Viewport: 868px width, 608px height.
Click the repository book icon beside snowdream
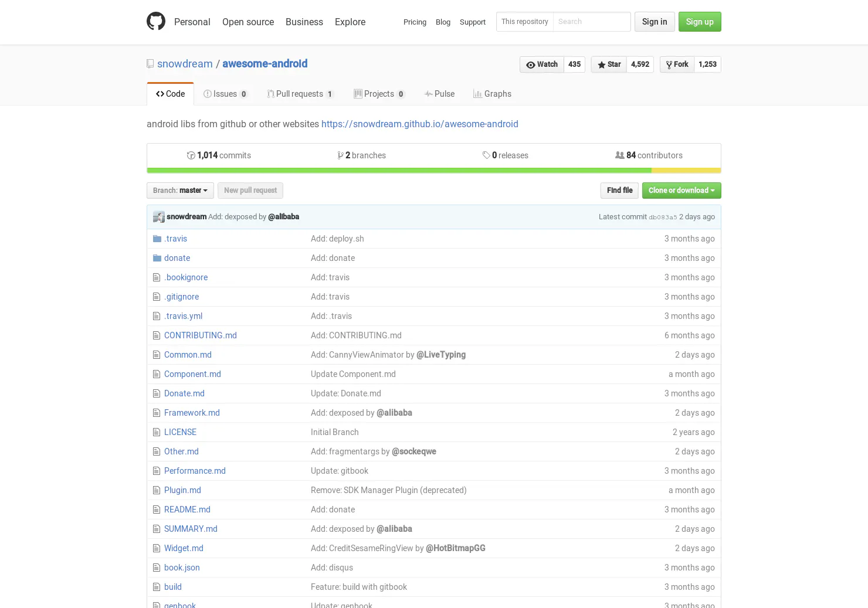tap(150, 64)
